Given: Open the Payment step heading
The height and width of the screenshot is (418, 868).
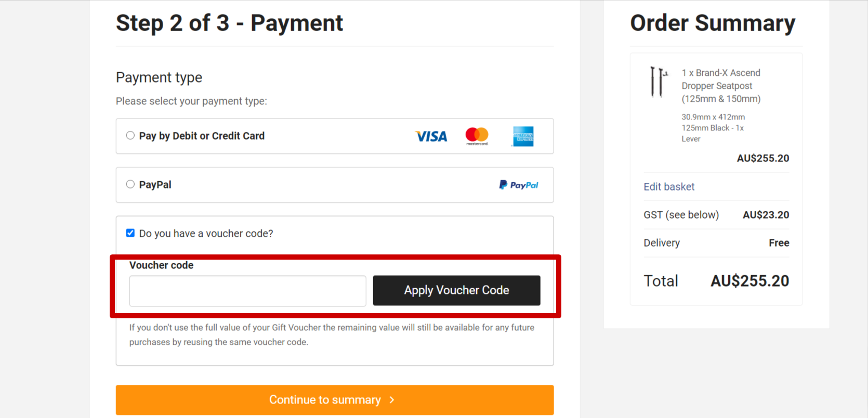Looking at the screenshot, I should pos(229,22).
